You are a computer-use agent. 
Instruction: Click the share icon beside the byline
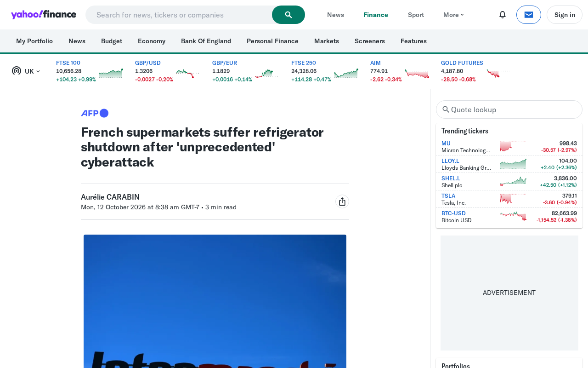point(342,201)
